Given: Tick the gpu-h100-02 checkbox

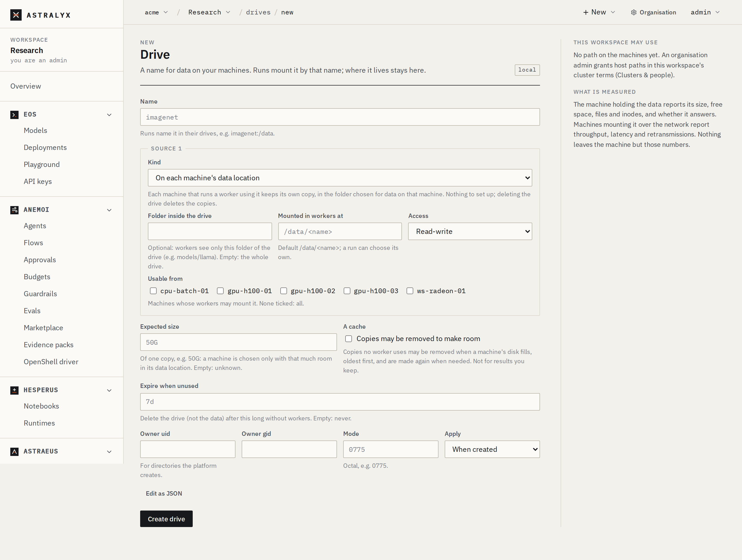Looking at the screenshot, I should (x=284, y=291).
